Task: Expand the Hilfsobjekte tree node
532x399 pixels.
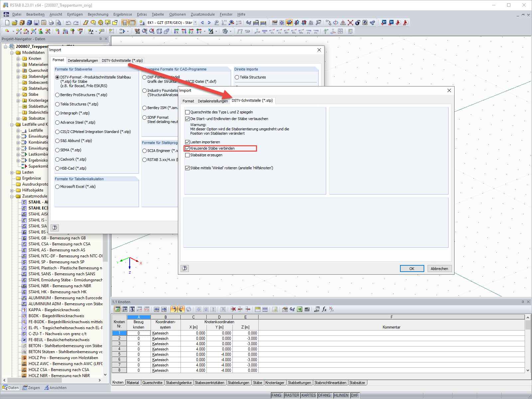Action: click(x=12, y=190)
